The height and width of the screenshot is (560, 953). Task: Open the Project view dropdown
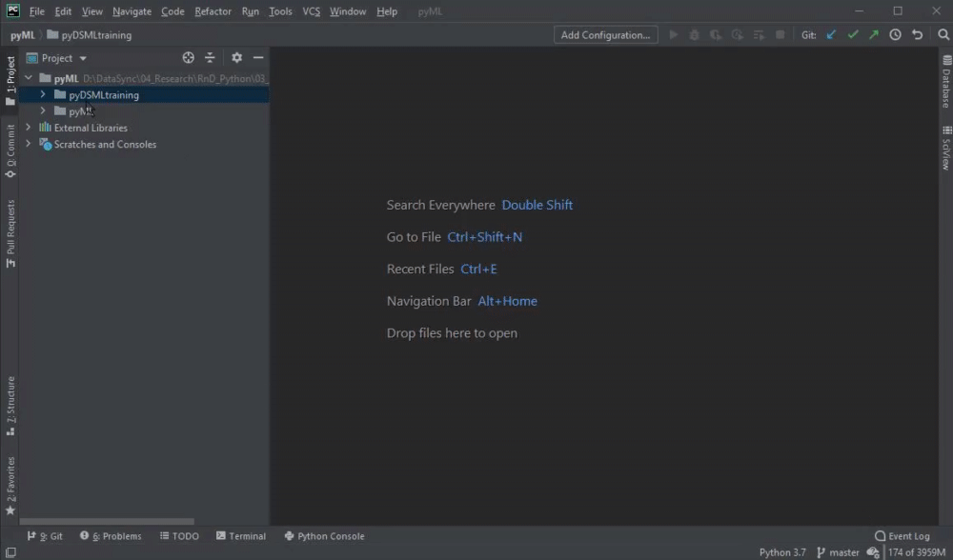57,58
